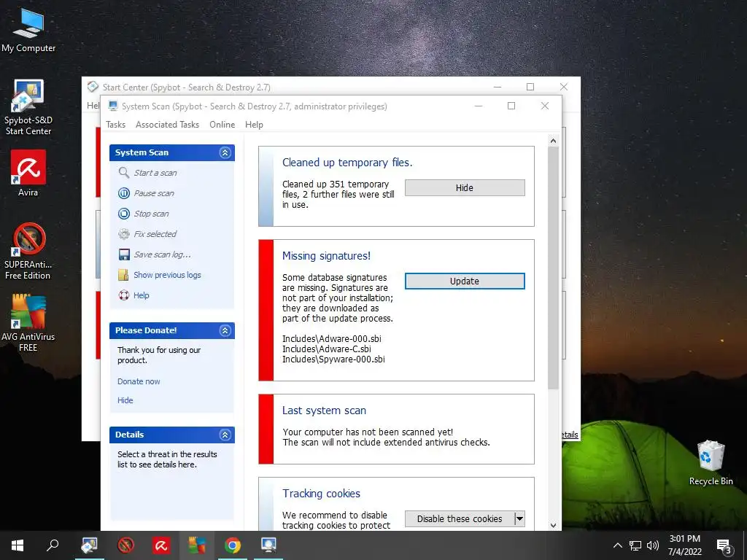The width and height of the screenshot is (747, 560).
Task: Show hidden tray icons chevron
Action: point(617,545)
